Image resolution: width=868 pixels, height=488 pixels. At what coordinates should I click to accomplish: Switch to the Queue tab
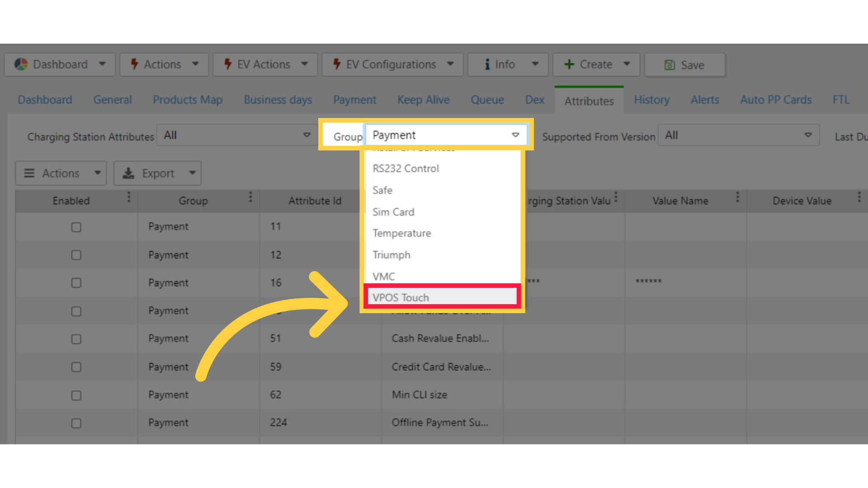click(487, 100)
